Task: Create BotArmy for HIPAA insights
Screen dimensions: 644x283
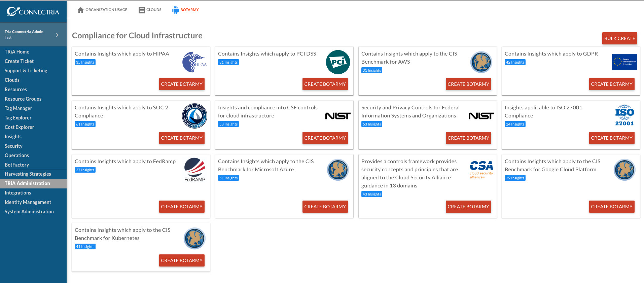Action: [182, 84]
